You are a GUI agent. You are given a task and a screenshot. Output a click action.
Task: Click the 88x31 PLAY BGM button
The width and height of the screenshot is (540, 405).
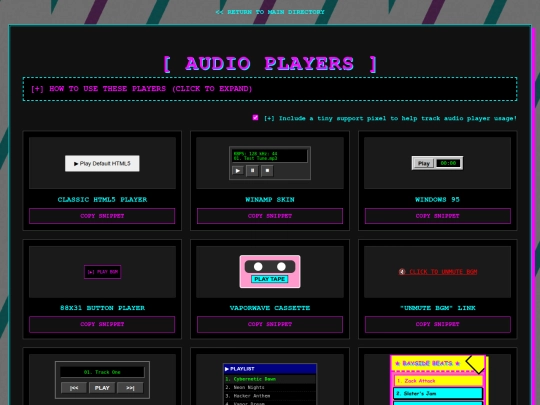103,272
